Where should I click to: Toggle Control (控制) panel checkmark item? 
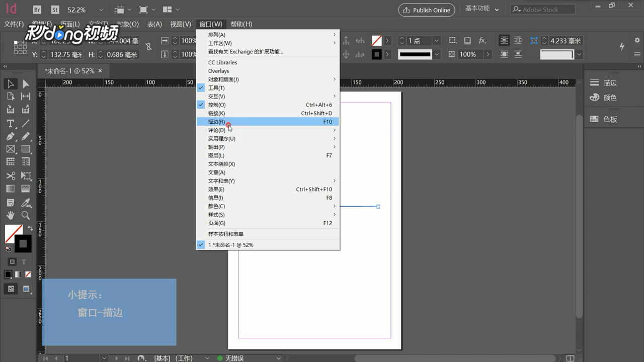(268, 105)
